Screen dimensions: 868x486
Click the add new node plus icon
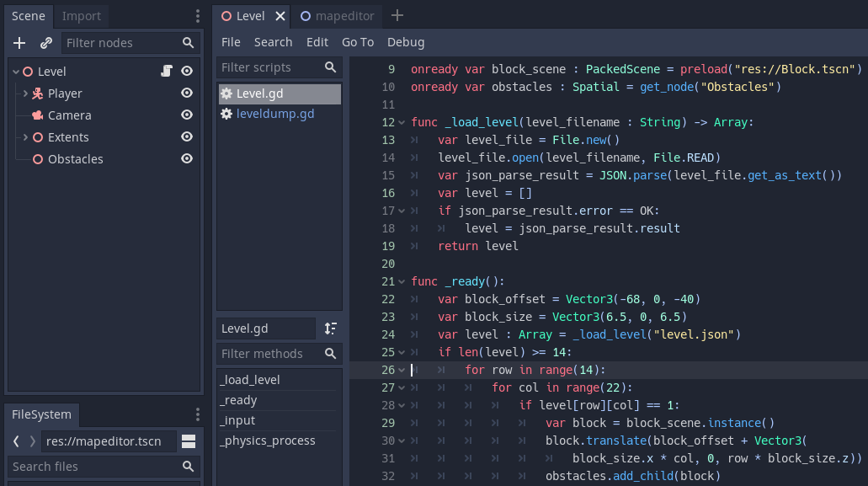pyautogui.click(x=19, y=43)
